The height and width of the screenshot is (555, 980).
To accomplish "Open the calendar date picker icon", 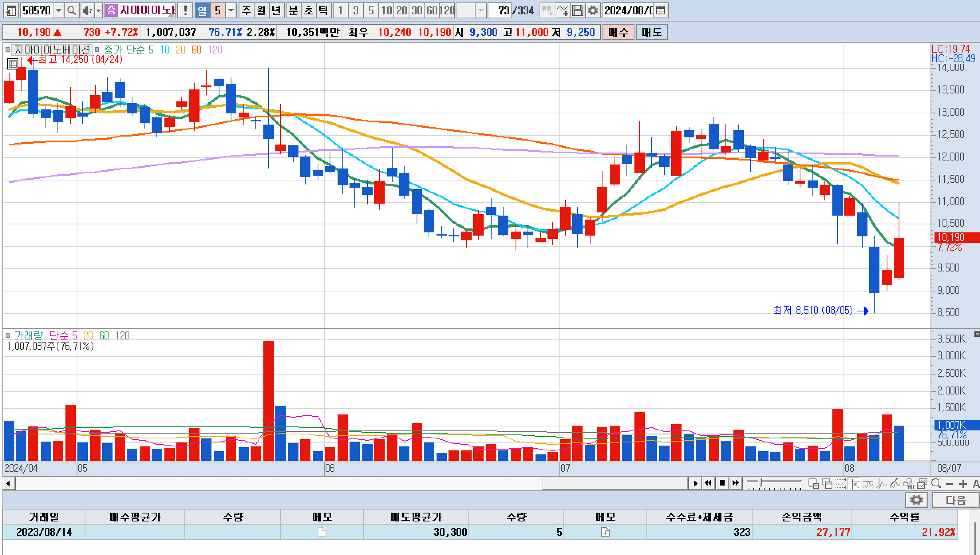I will pyautogui.click(x=660, y=11).
